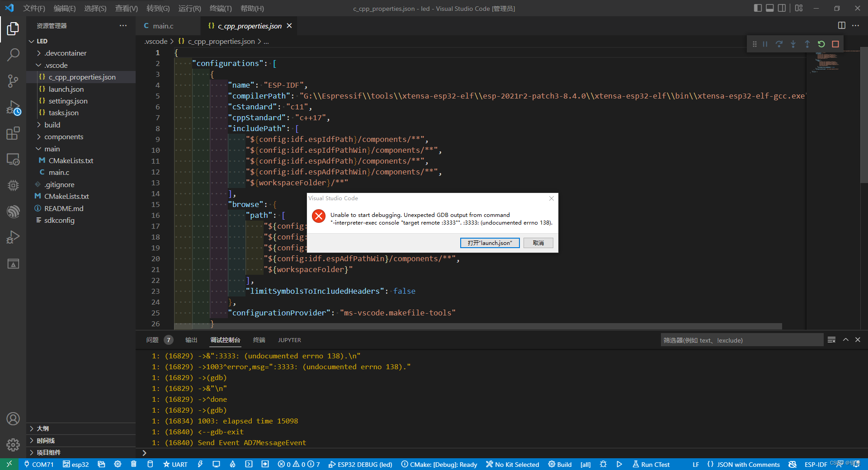The height and width of the screenshot is (470, 868).
Task: Switch to the JUPYTER panel tab
Action: click(289, 340)
